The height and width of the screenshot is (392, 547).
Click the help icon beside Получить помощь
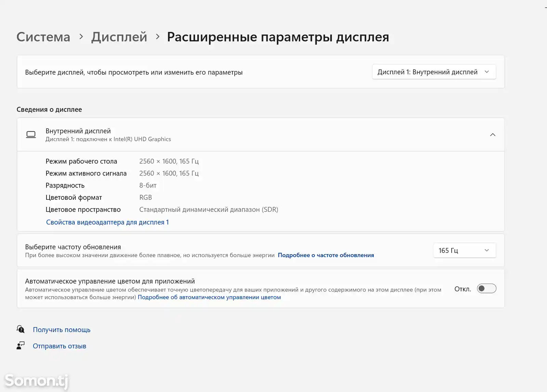coord(21,329)
